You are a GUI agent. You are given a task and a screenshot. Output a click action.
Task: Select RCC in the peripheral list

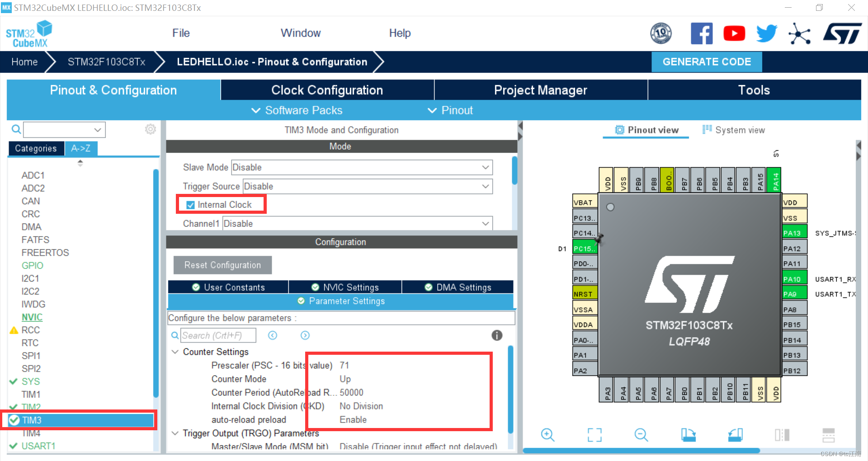pos(31,330)
